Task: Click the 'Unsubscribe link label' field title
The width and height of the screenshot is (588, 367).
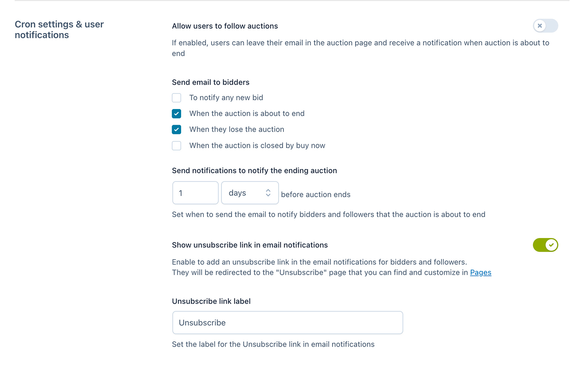Action: point(211,301)
